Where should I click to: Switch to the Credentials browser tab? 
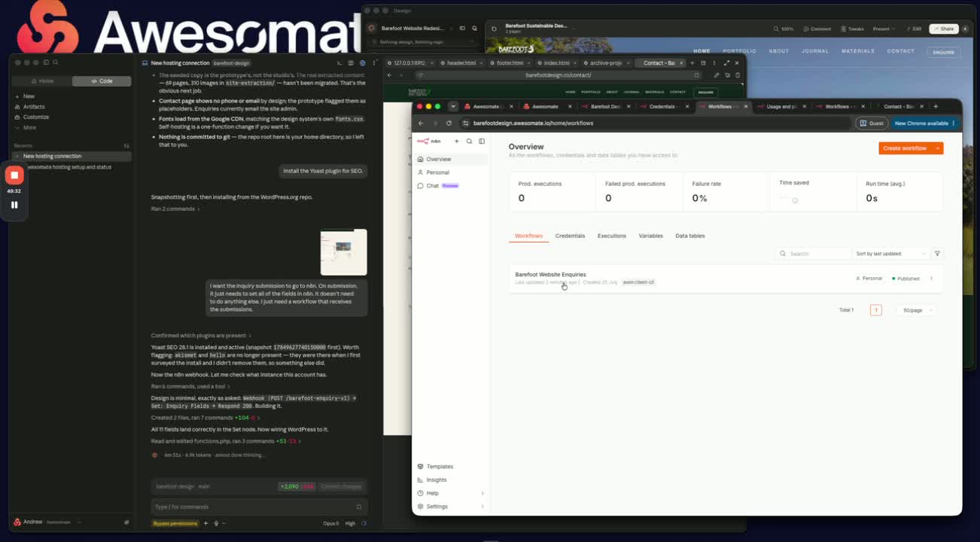(x=666, y=106)
